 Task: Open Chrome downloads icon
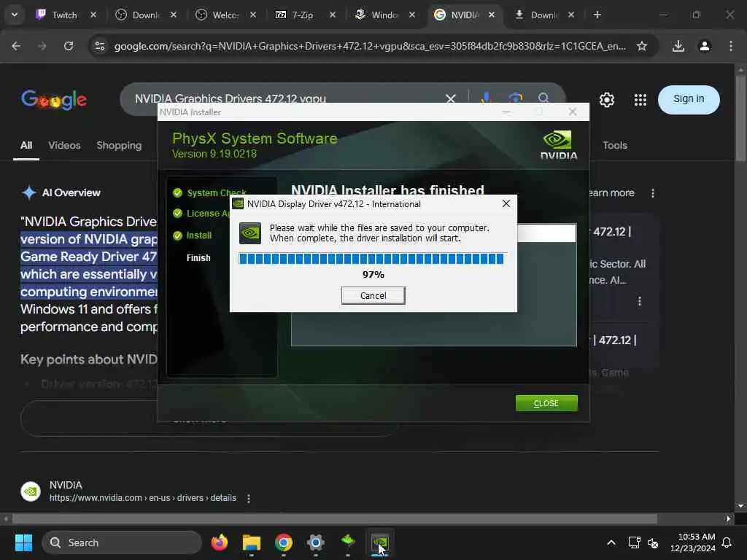coord(678,46)
